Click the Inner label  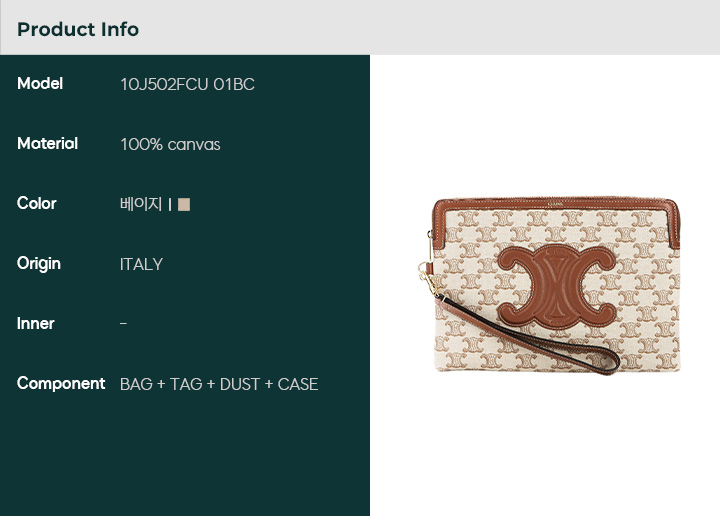coord(35,324)
